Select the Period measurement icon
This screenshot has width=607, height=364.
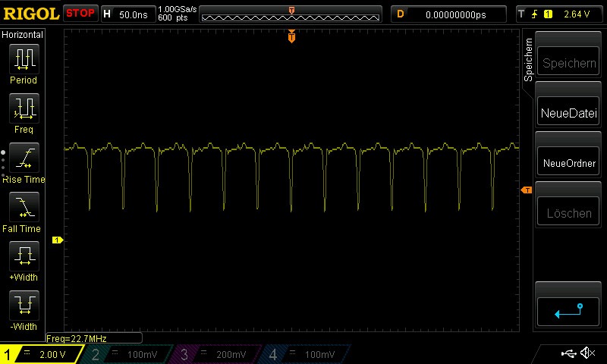point(24,59)
